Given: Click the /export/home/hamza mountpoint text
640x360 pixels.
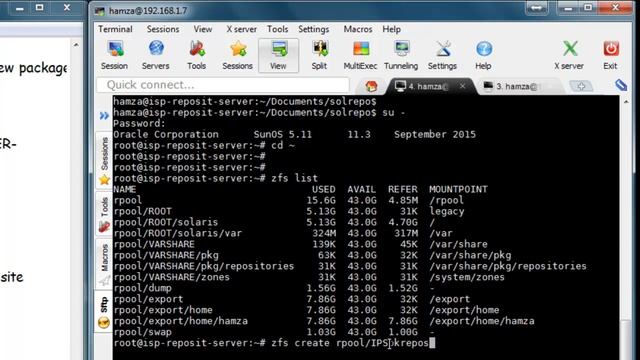Looking at the screenshot, I should [x=482, y=321].
